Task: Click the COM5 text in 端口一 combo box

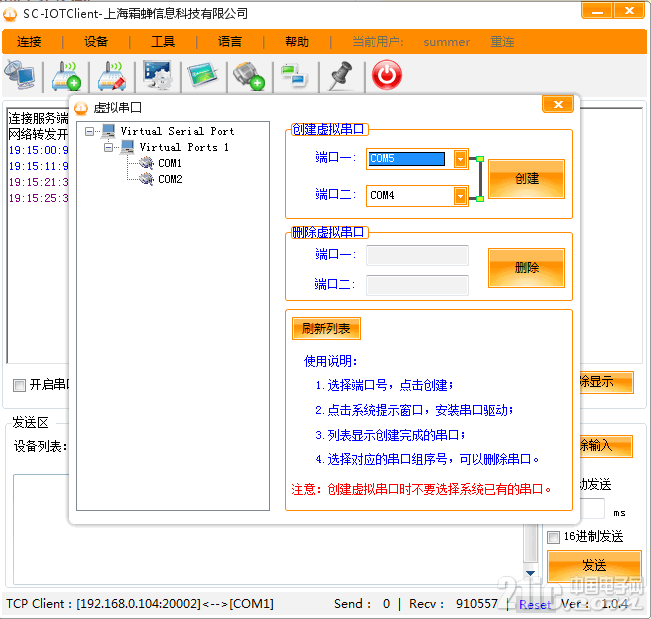Action: coord(382,159)
